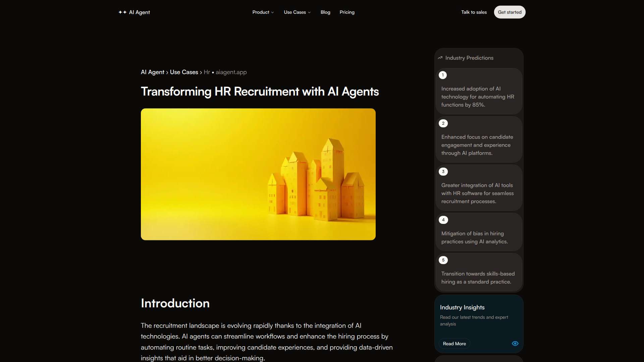Expand the Use Cases dropdown menu
The width and height of the screenshot is (644, 362).
click(x=297, y=12)
